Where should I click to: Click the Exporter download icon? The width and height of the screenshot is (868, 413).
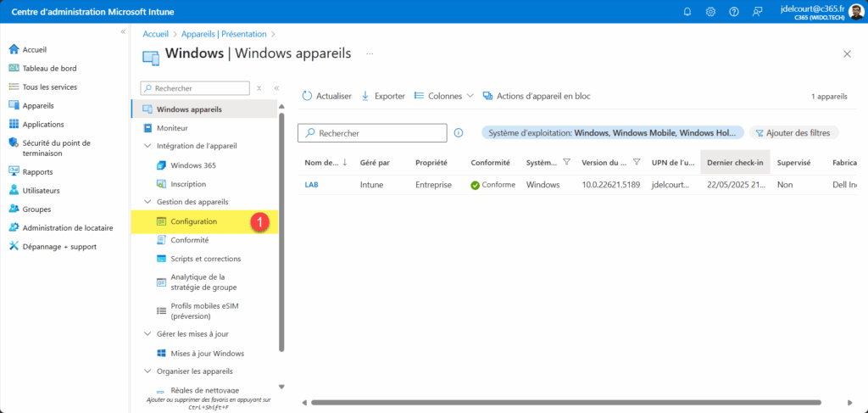pos(365,96)
